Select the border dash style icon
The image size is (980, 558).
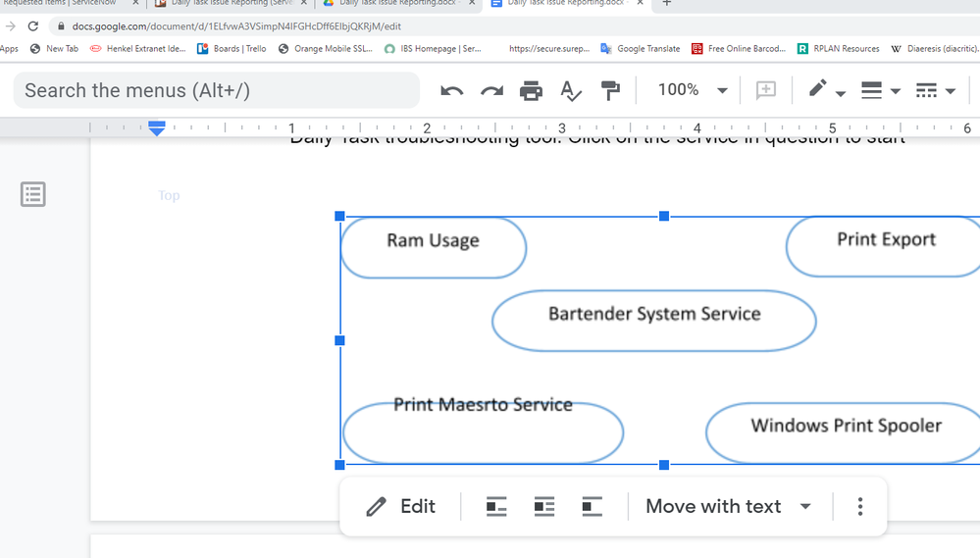coord(926,90)
